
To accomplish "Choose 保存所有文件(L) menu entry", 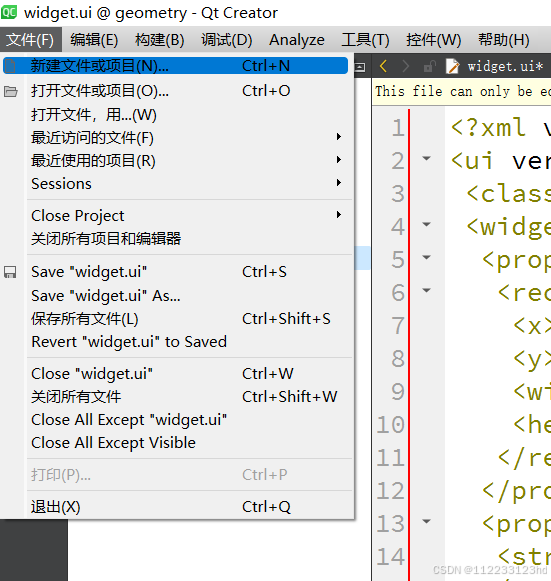I will [x=175, y=319].
